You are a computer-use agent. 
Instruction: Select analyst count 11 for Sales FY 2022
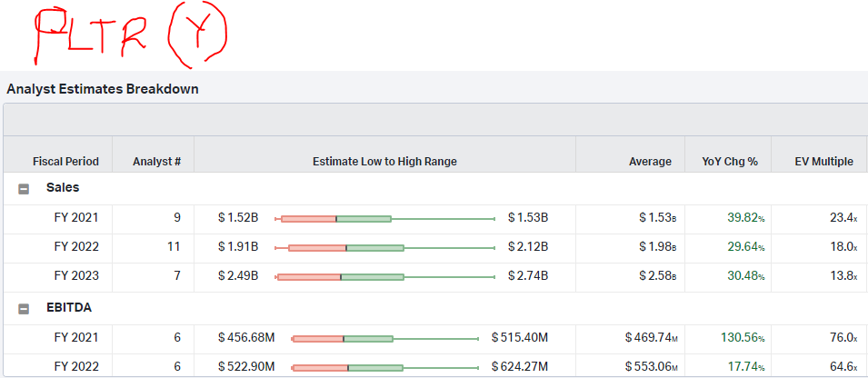point(175,246)
